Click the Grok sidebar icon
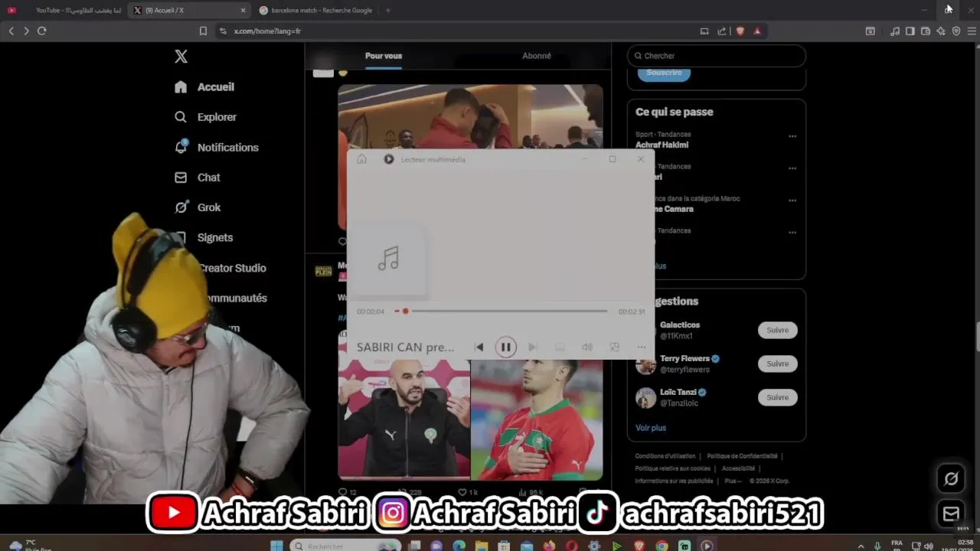This screenshot has width=980, height=551. pos(181,207)
